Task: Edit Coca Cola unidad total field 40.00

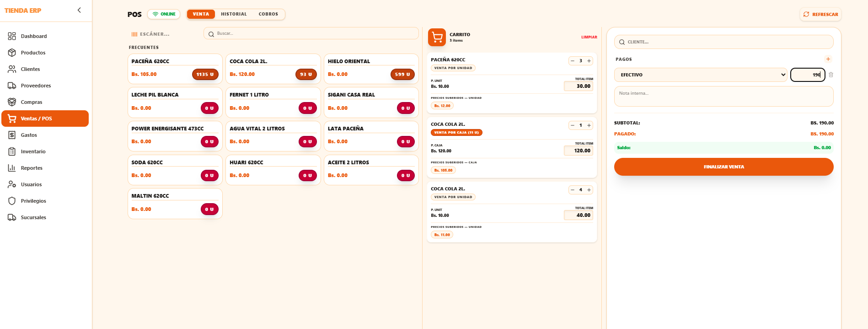Action: pos(579,215)
